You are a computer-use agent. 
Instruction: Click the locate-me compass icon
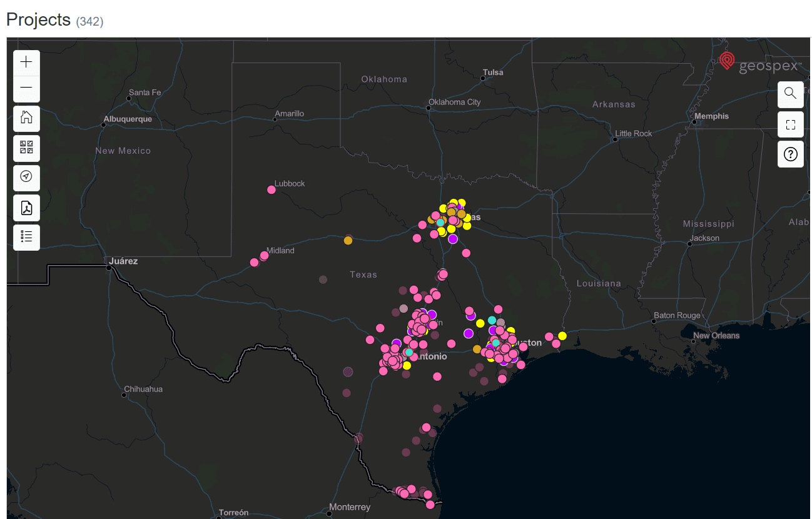pyautogui.click(x=26, y=177)
